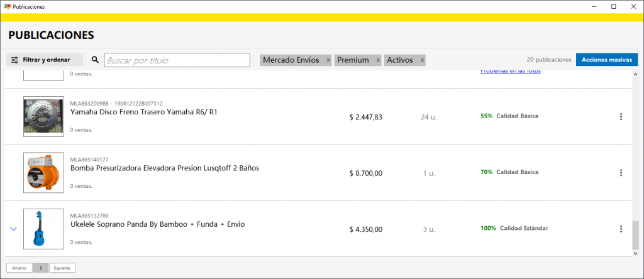Click the Mercado Envíos filter tag label

(x=291, y=60)
